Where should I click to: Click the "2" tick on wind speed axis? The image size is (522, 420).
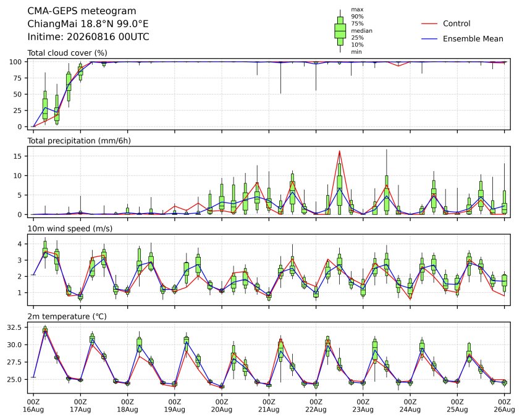[x=20, y=277]
